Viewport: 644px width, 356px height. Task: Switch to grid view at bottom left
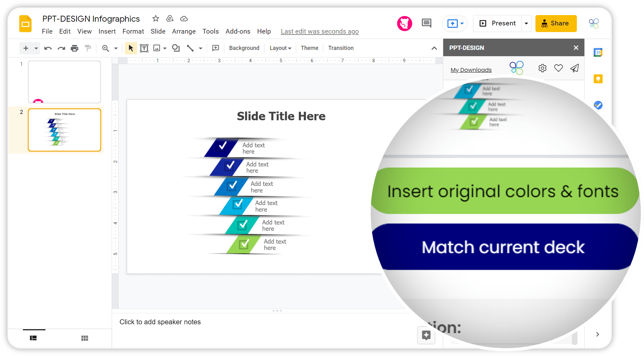click(x=84, y=338)
